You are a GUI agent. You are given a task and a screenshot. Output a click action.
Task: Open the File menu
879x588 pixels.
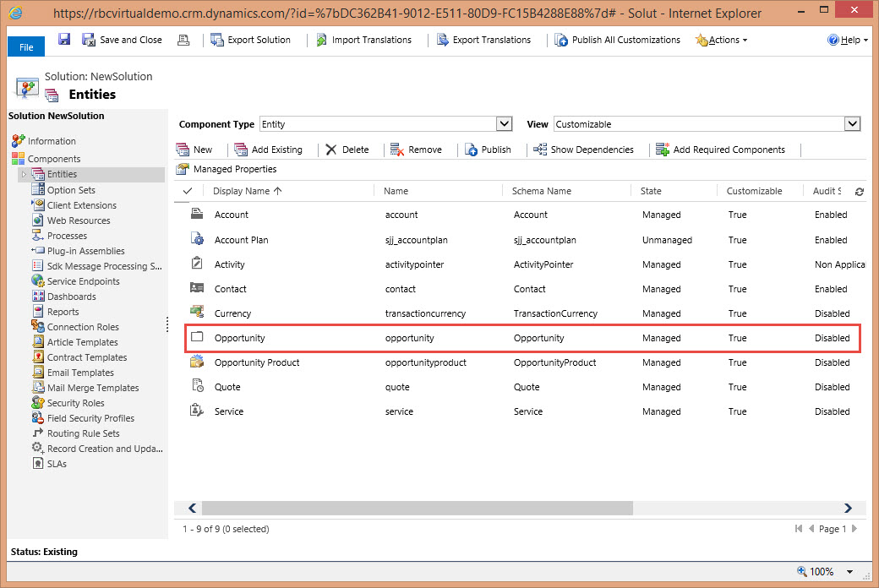pos(26,47)
